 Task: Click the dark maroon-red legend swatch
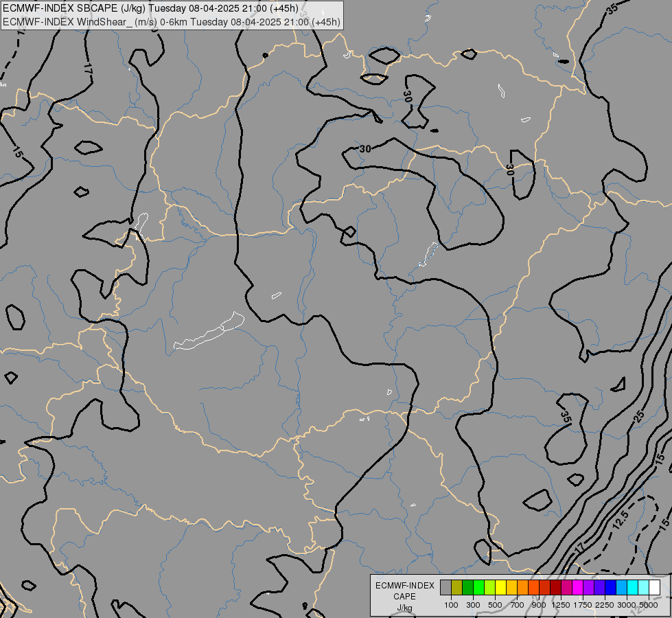[x=556, y=587]
